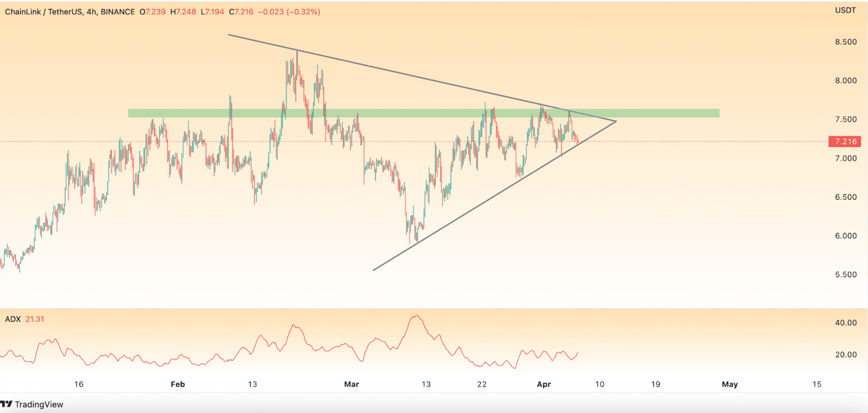Click the date label 10 on time axis

(599, 384)
